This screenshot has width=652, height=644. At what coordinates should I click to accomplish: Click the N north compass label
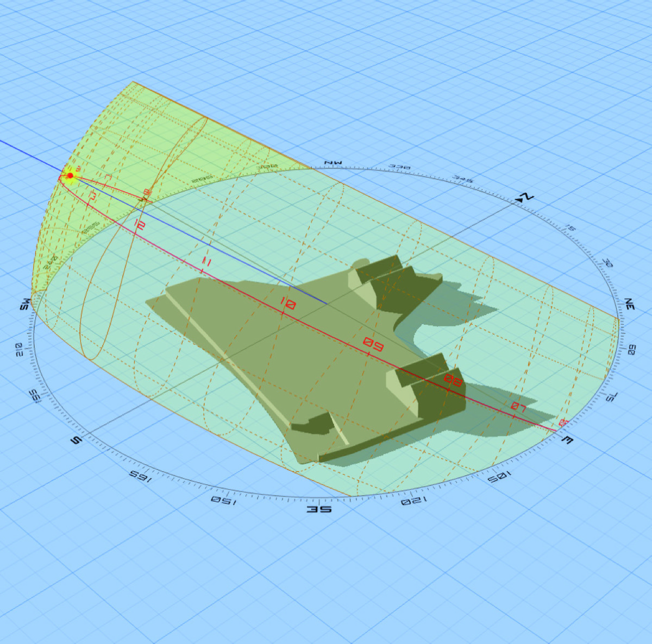(525, 197)
